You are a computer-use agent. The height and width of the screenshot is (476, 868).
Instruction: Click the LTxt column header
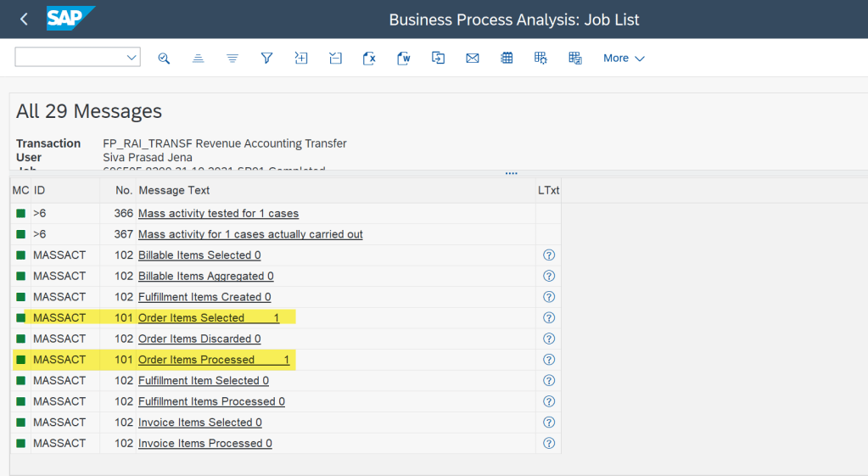548,190
